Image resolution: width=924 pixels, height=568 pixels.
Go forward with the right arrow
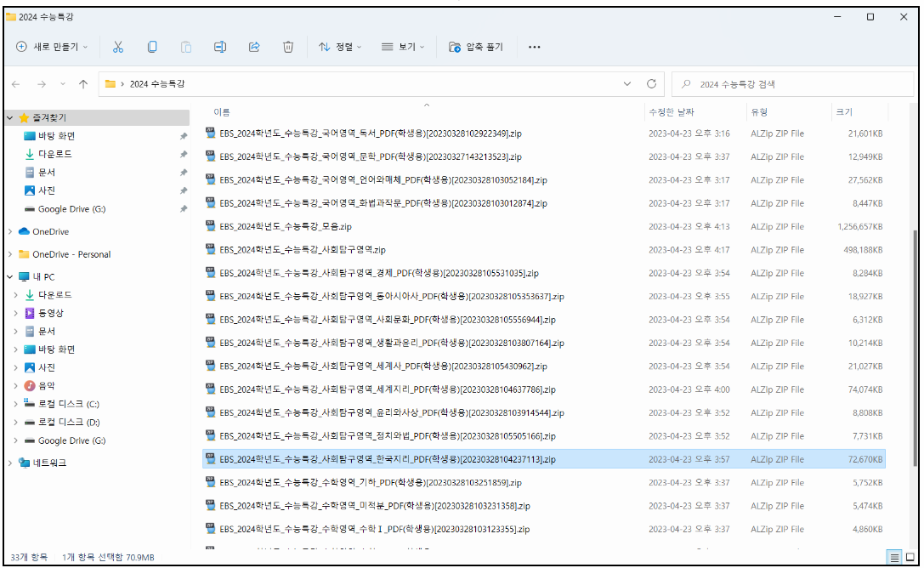42,84
